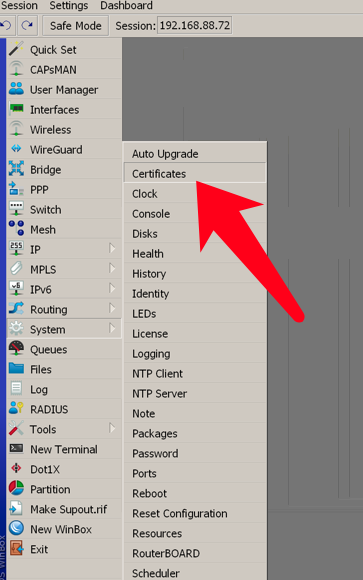Image resolution: width=363 pixels, height=580 pixels.
Task: Open Disks from submenu
Action: tap(195, 233)
